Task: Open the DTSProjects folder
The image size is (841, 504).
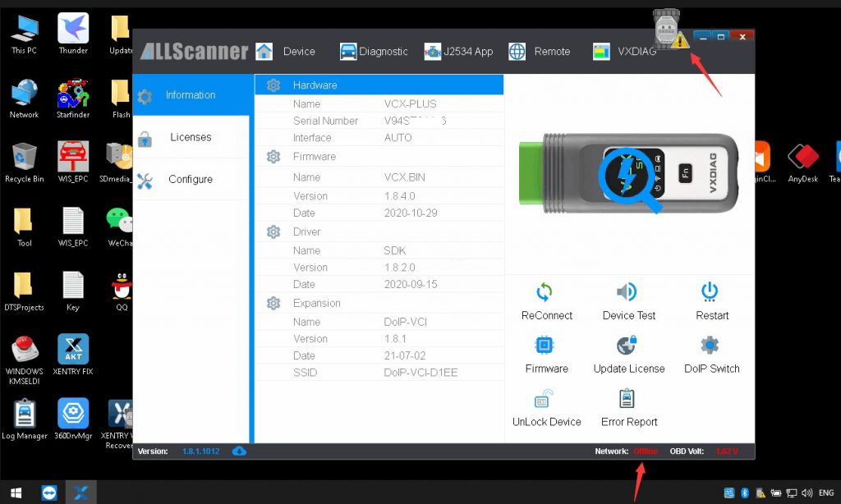Action: [24, 291]
